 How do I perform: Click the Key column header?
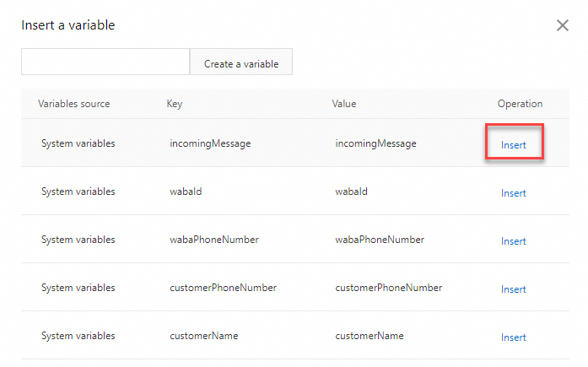[175, 104]
